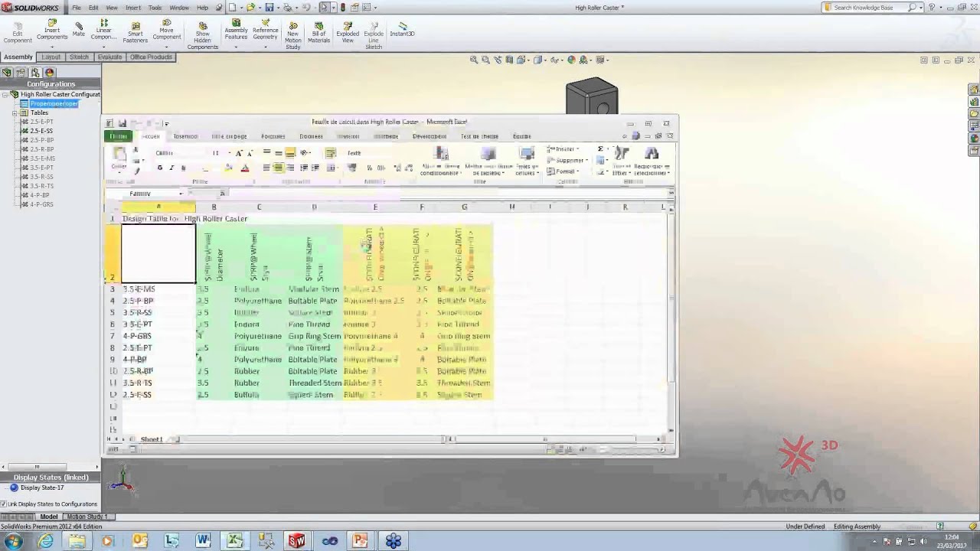Open the SolidWorks File menu
This screenshot has width=980, height=551.
click(x=77, y=8)
